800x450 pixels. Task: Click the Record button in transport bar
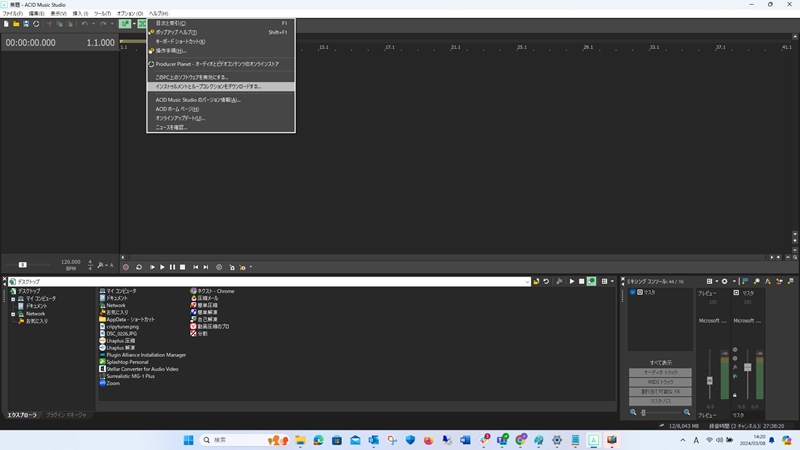tap(126, 267)
